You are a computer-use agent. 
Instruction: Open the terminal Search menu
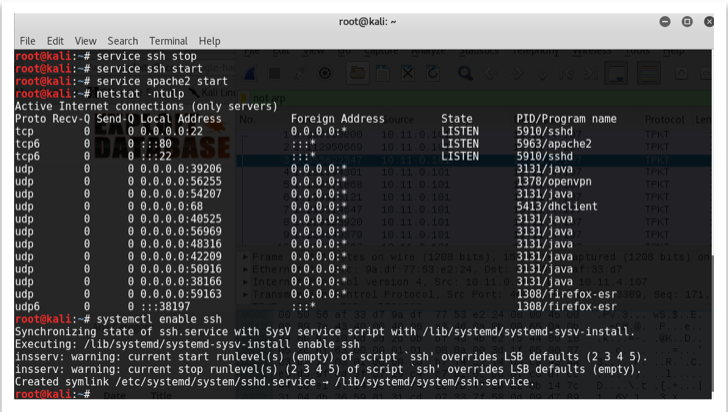click(123, 41)
